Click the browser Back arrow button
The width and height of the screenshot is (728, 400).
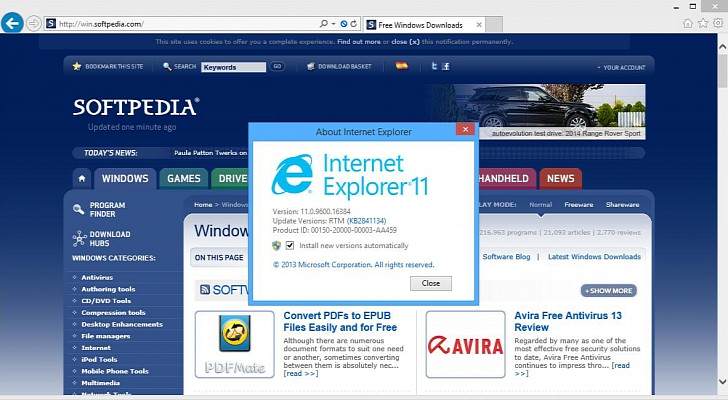pos(12,22)
